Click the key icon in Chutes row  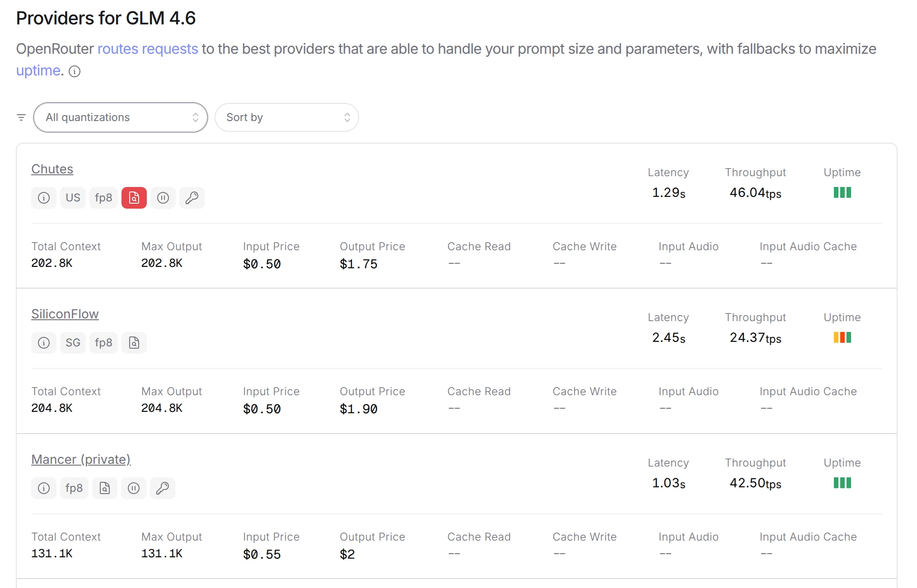click(x=192, y=198)
